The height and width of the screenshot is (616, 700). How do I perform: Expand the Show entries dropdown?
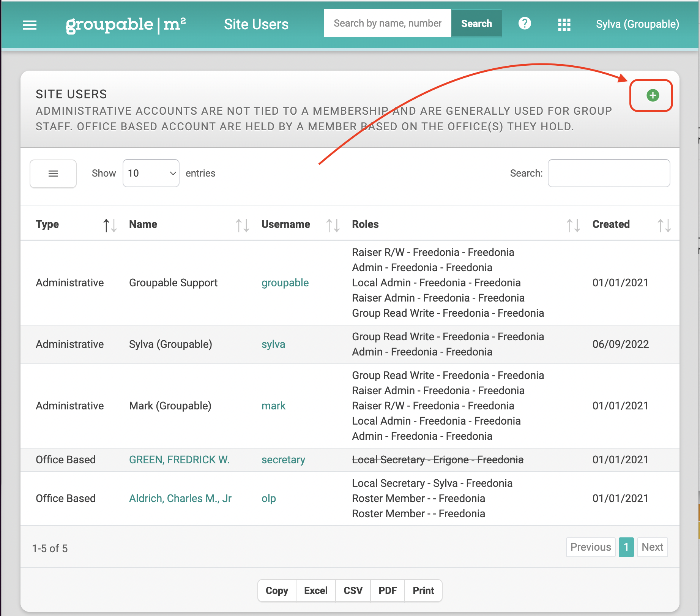151,173
